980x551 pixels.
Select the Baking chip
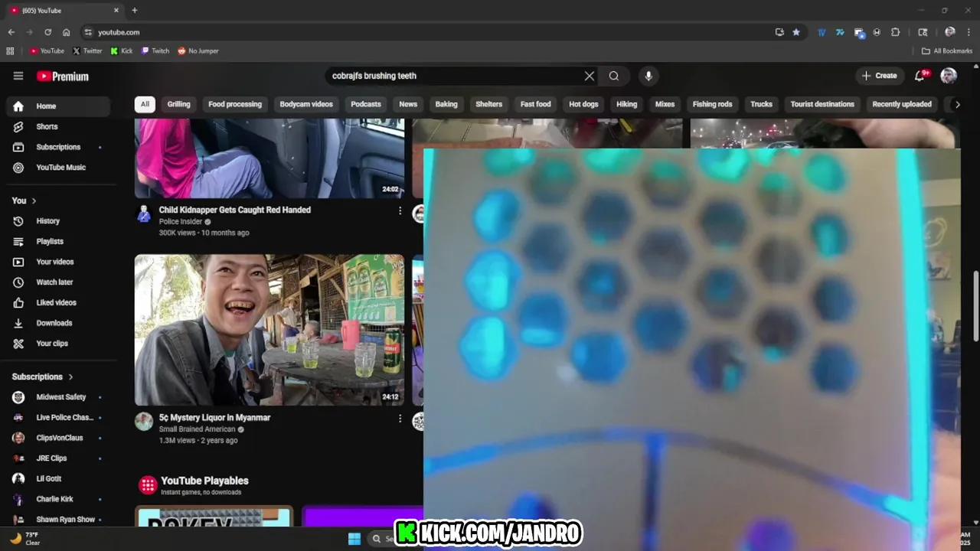[x=446, y=104]
